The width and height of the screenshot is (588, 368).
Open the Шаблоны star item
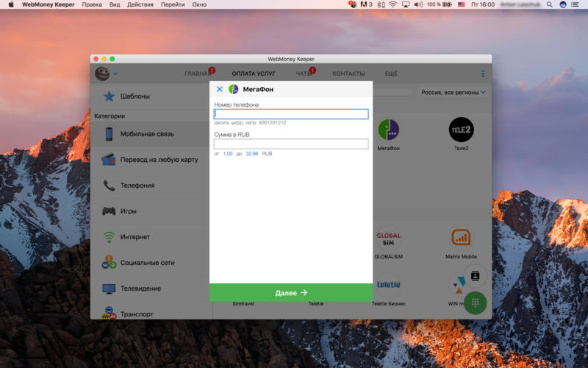pyautogui.click(x=151, y=96)
